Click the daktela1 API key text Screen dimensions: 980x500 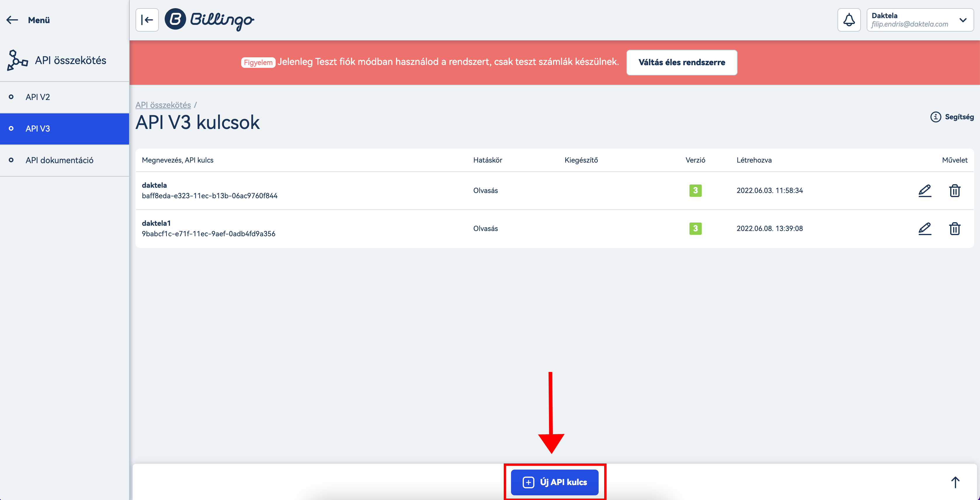click(x=208, y=234)
